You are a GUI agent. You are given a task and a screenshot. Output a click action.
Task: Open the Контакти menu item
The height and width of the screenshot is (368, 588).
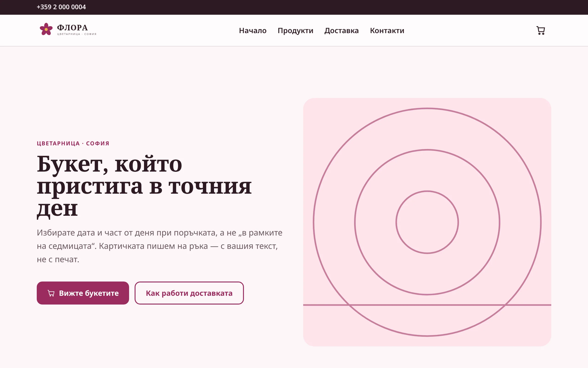pos(387,30)
